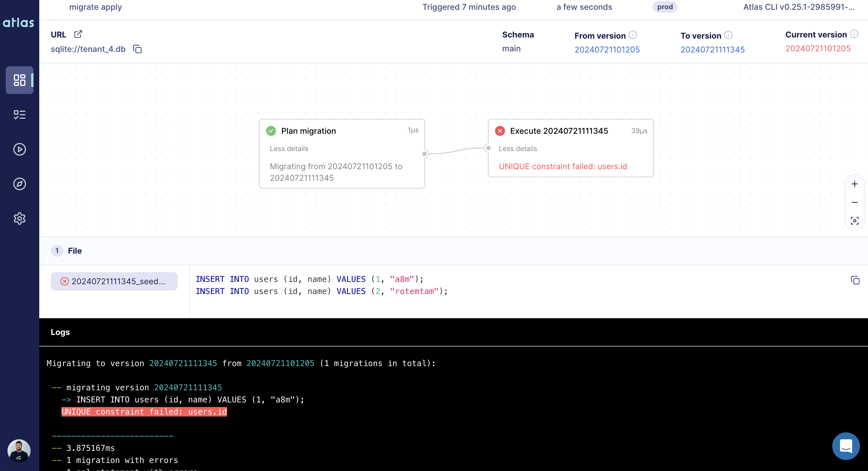Open the URL external link icon
The width and height of the screenshot is (868, 471).
78,34
